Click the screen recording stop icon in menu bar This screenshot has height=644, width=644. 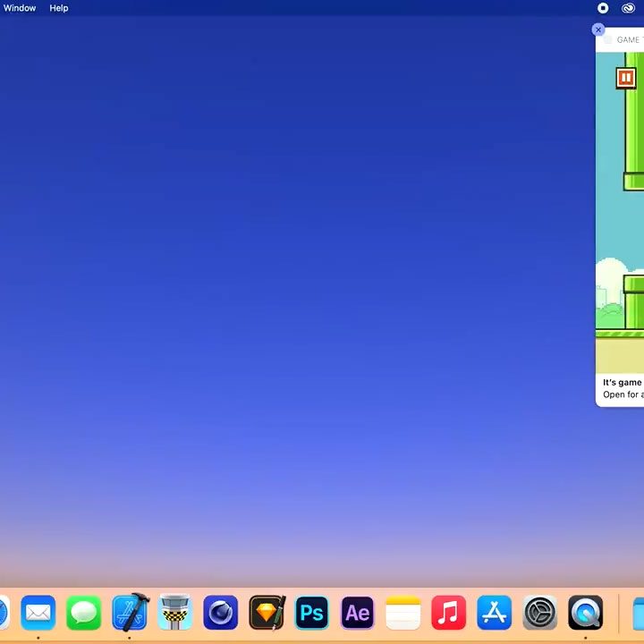(x=603, y=8)
